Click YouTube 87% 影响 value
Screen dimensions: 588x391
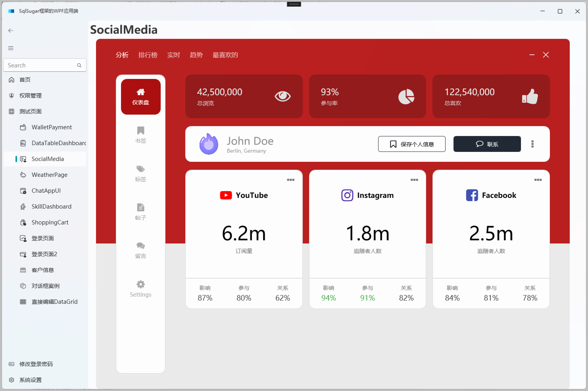point(205,298)
